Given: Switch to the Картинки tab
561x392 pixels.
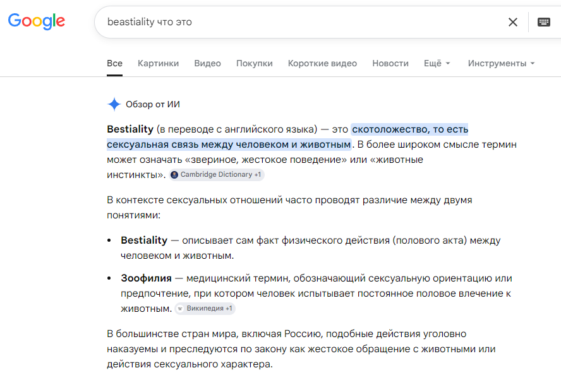Looking at the screenshot, I should point(158,63).
